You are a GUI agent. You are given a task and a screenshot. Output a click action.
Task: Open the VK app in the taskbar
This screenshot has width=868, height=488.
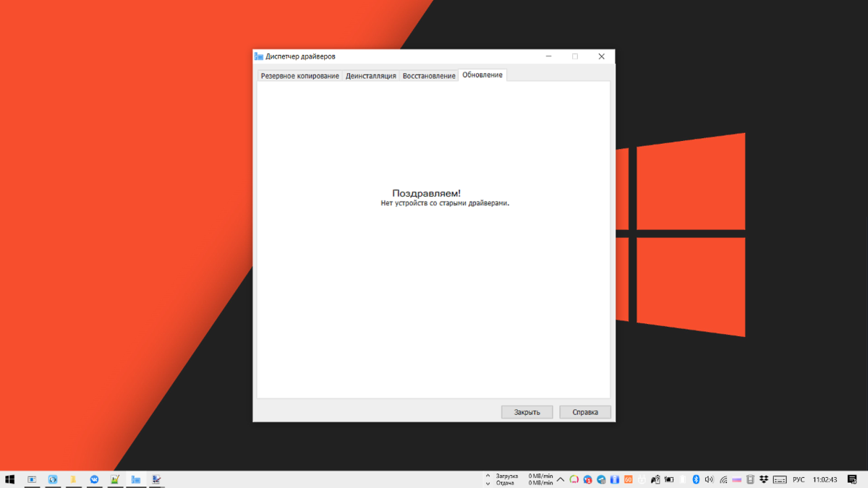(94, 479)
